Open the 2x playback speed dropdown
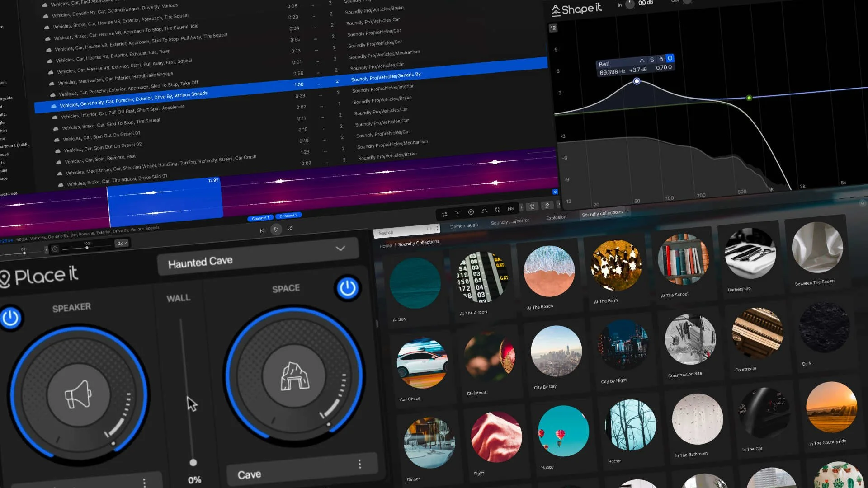 pyautogui.click(x=121, y=243)
